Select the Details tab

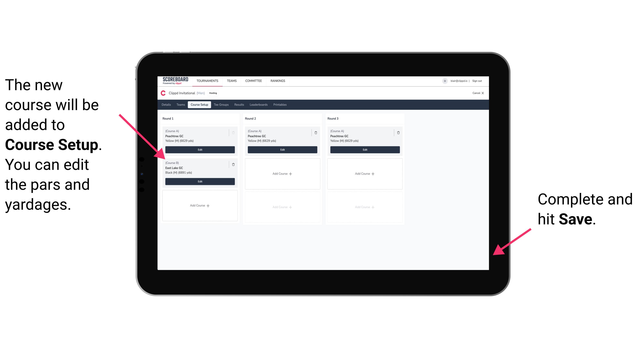pyautogui.click(x=167, y=105)
